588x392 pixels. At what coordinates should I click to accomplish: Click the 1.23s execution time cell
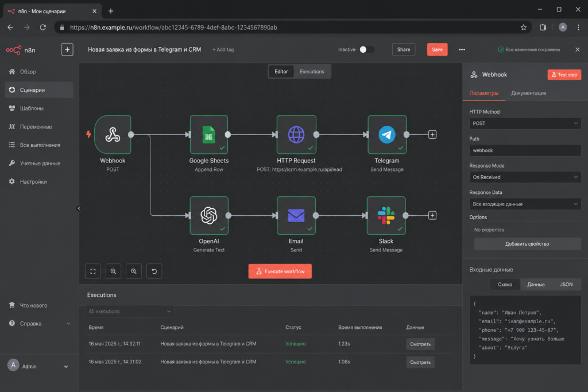tap(344, 344)
